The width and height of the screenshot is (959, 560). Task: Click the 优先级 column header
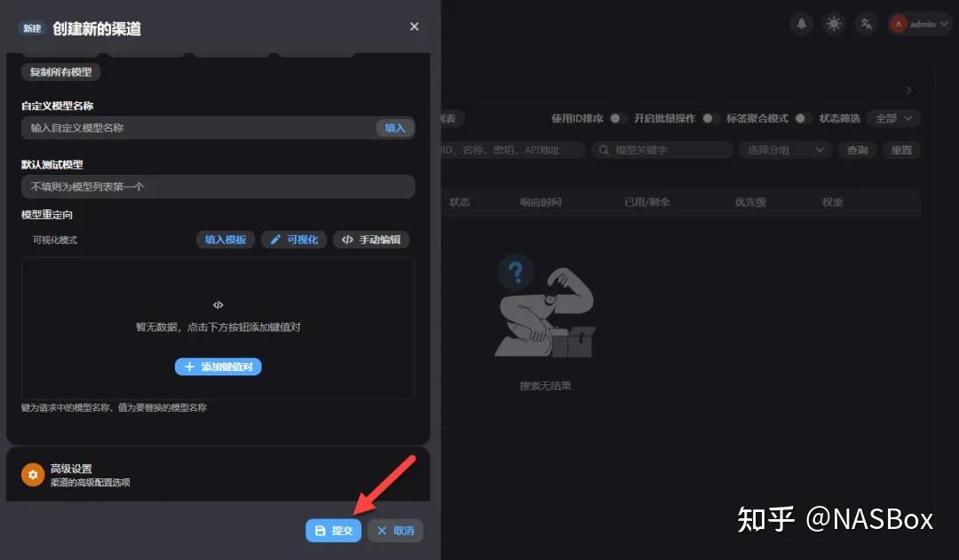click(750, 202)
